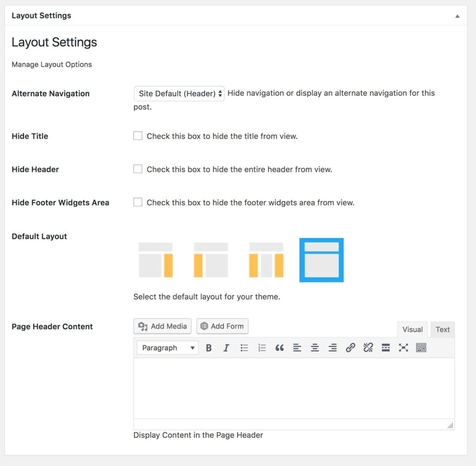Insert a numbered list
The image size is (476, 466).
click(262, 348)
